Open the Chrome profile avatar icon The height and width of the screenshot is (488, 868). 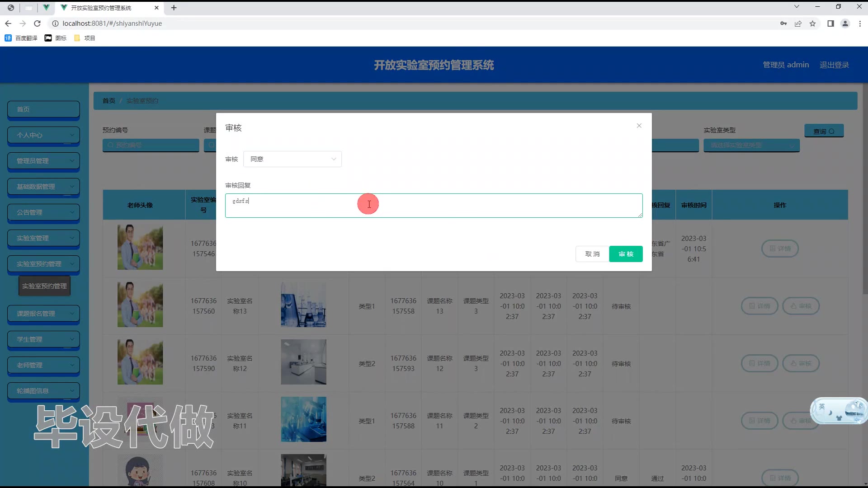point(845,23)
